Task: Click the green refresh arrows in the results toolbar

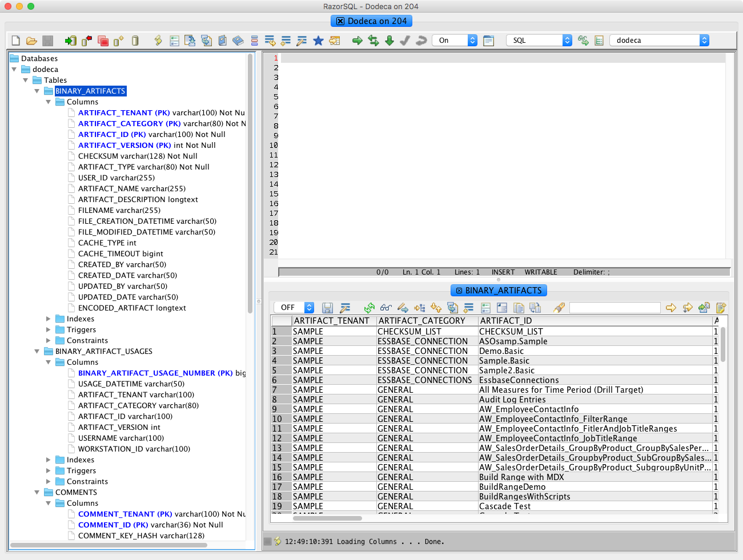Action: point(370,308)
